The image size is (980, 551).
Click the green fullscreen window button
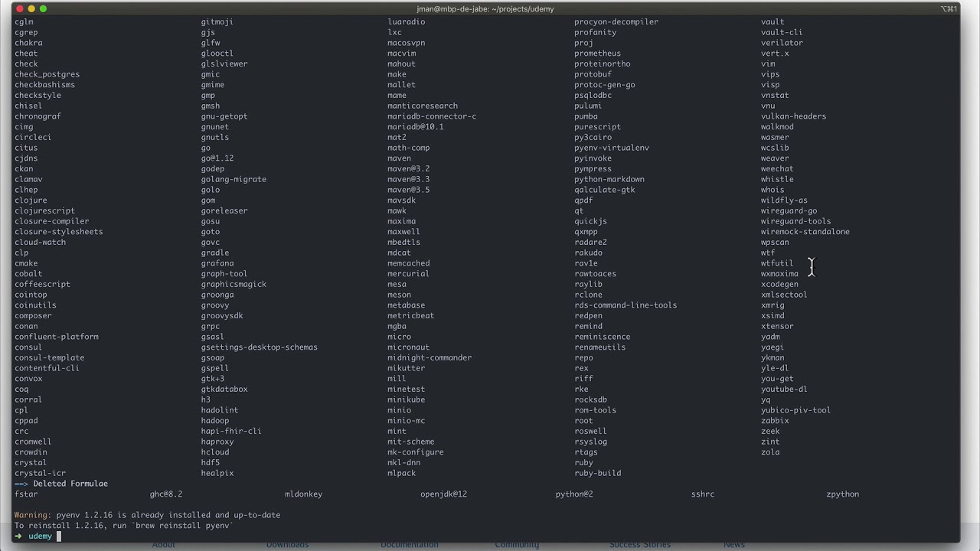[43, 8]
